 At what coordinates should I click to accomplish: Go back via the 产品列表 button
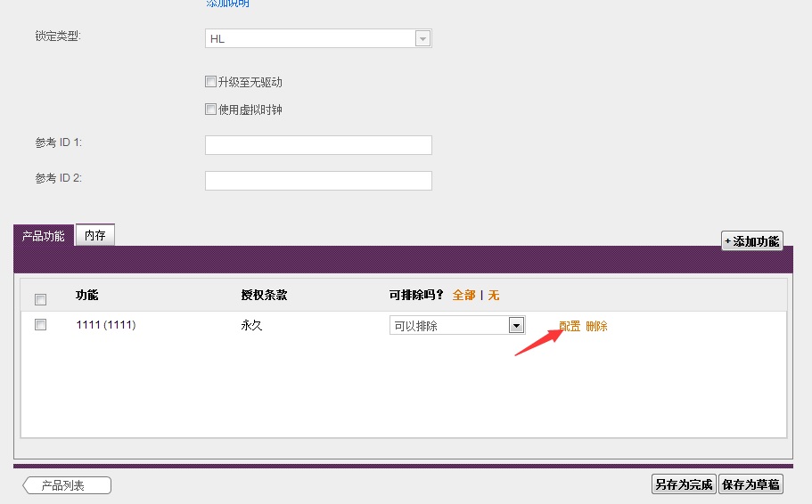click(x=68, y=485)
